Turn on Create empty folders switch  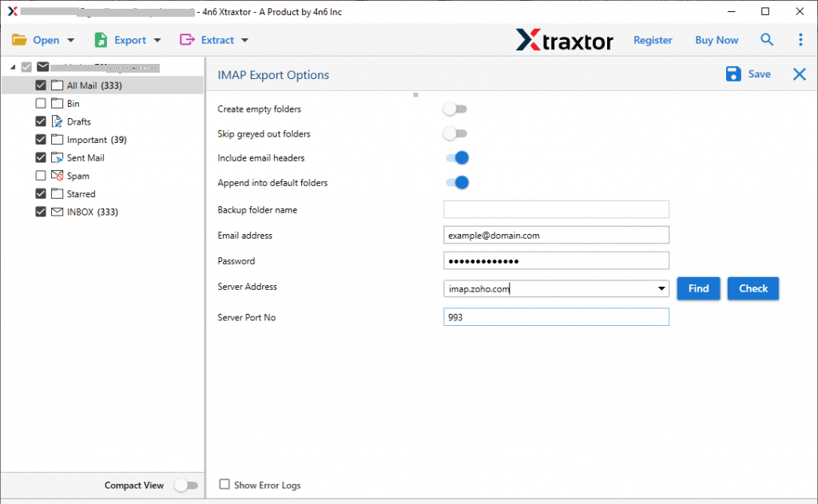(455, 109)
